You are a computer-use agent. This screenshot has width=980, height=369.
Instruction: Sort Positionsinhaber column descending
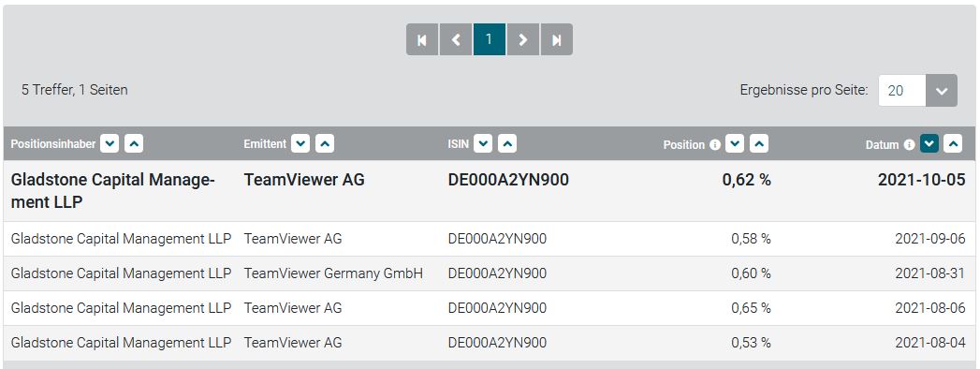tap(110, 144)
